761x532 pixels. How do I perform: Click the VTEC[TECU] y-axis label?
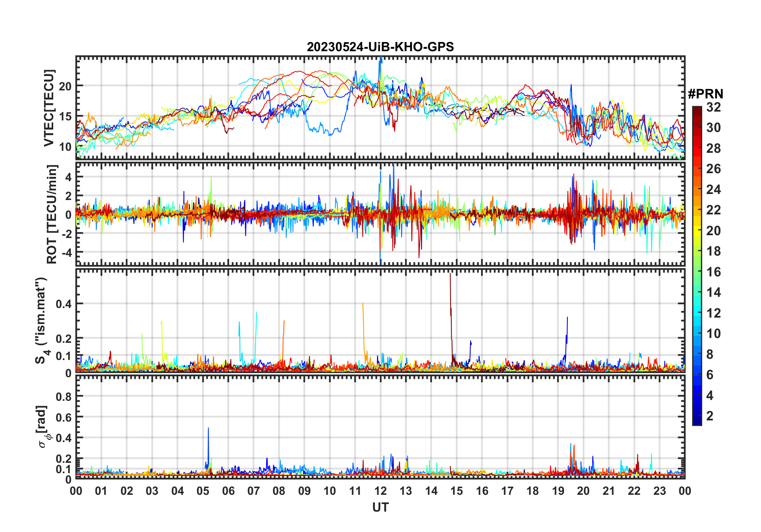tap(49, 108)
